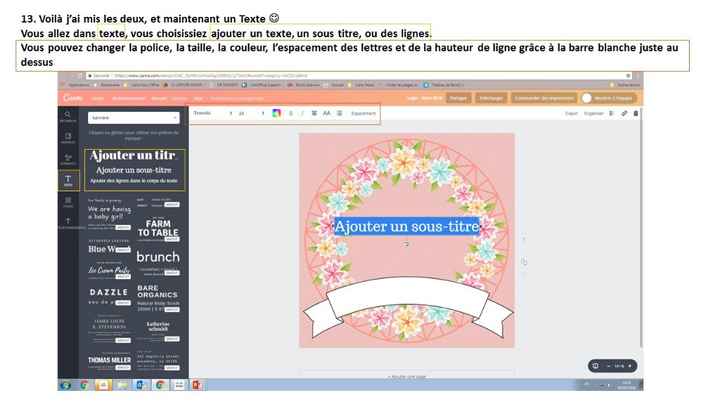
Task: Select the brunch text template
Action: coord(158,262)
